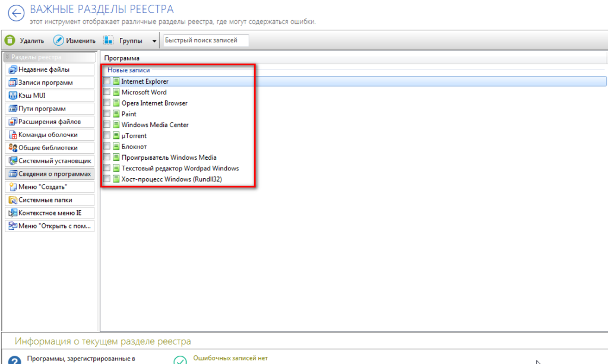The height and width of the screenshot is (364, 608).
Task: Click the 'Изменить' button label
Action: click(81, 41)
